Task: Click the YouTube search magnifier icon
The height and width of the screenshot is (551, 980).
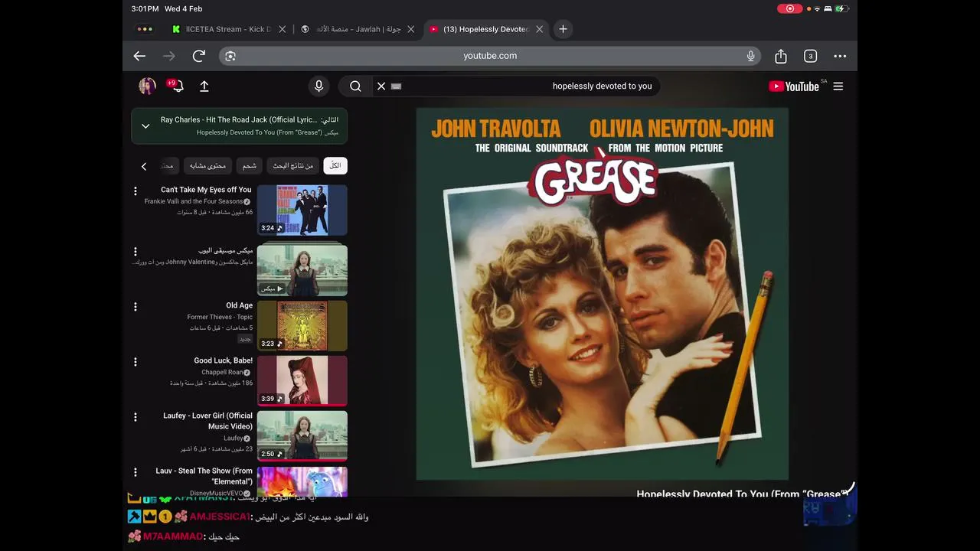Action: 355,86
